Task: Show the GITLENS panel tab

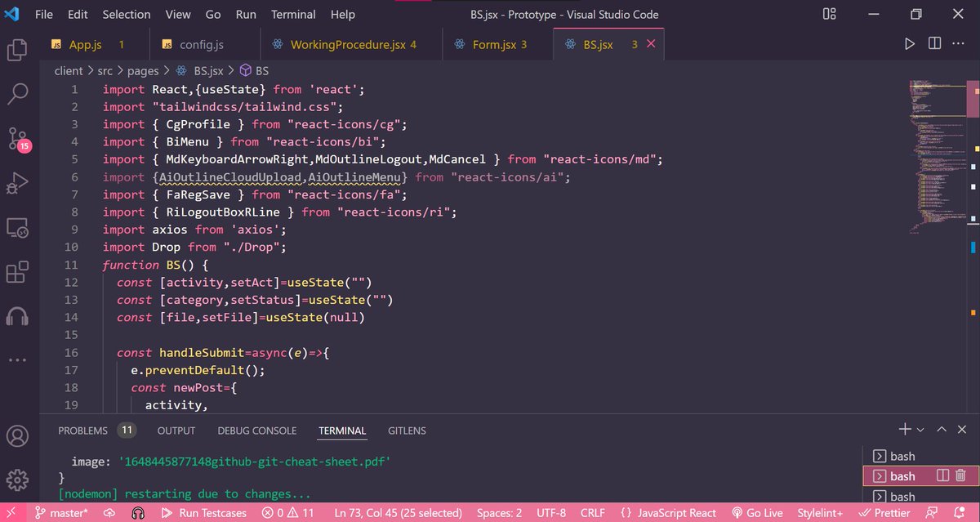Action: 407,430
